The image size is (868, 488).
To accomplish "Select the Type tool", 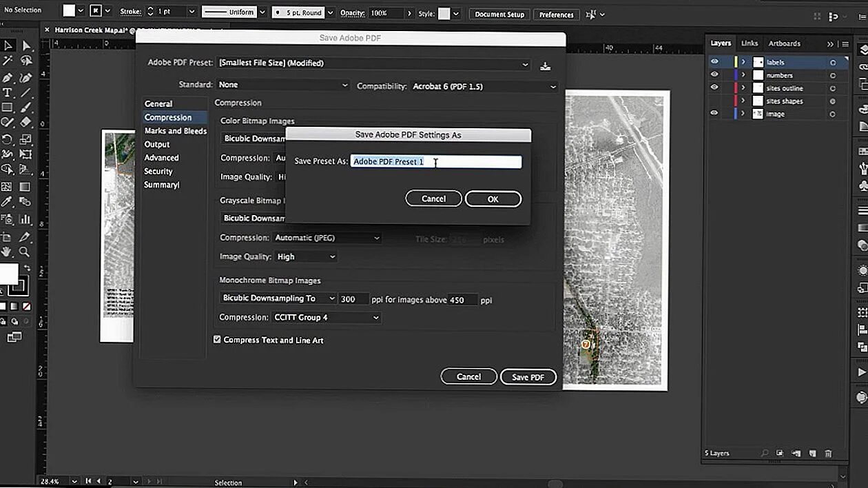I will coord(8,92).
